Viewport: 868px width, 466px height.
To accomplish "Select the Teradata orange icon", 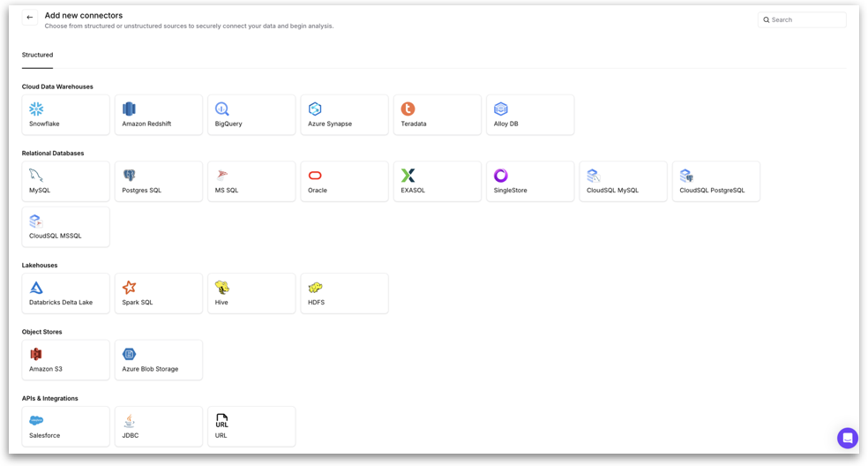I will (408, 109).
